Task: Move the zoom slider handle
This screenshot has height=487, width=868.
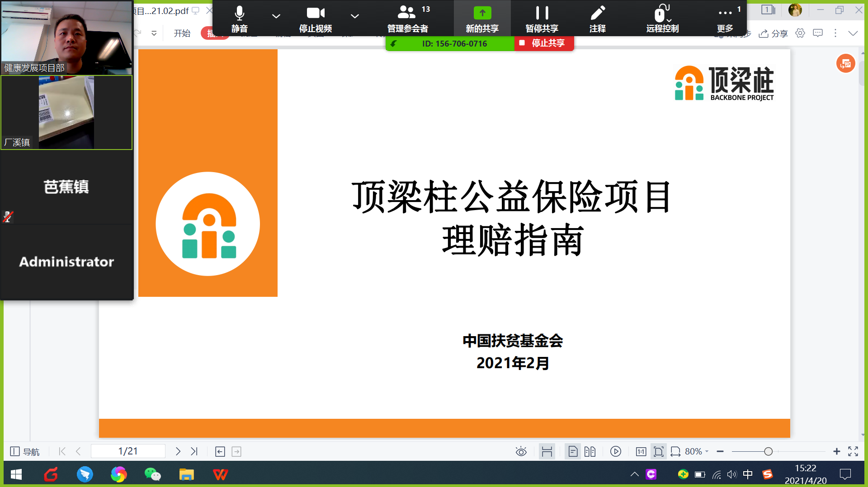Action: [768, 452]
